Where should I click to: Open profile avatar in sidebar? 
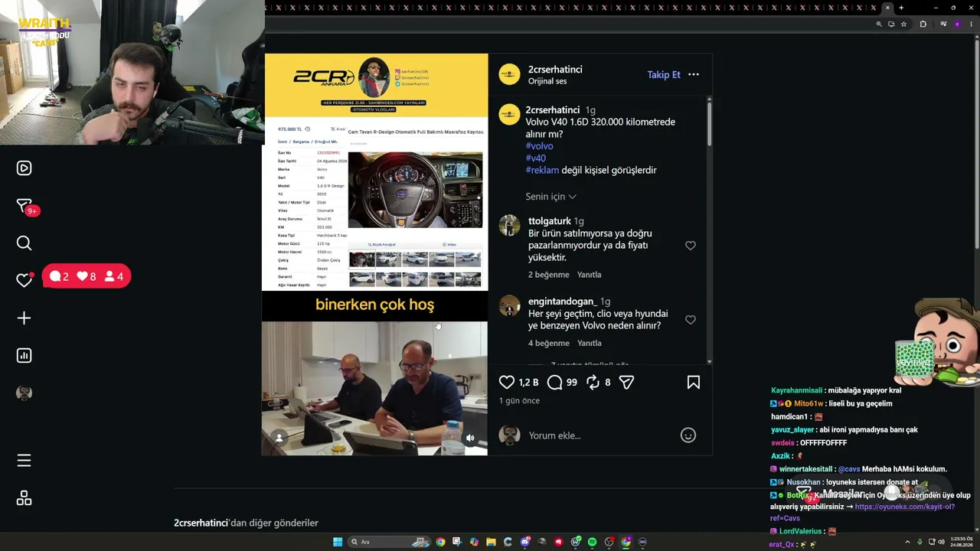click(24, 393)
